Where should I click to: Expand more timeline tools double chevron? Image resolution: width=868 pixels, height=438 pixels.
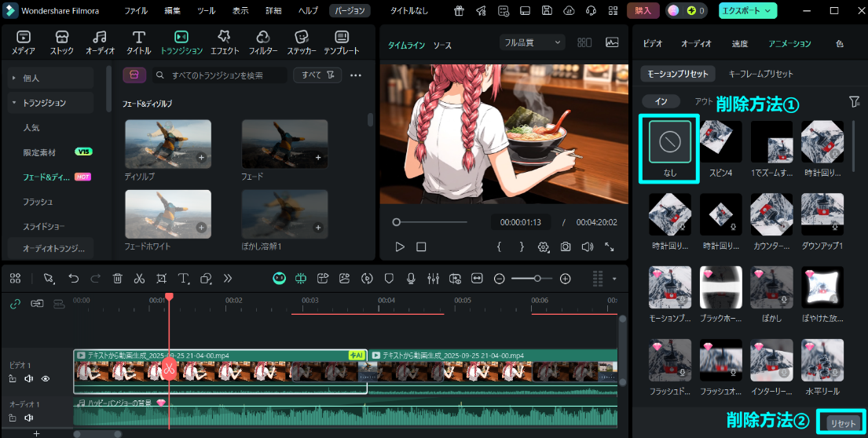(x=228, y=279)
